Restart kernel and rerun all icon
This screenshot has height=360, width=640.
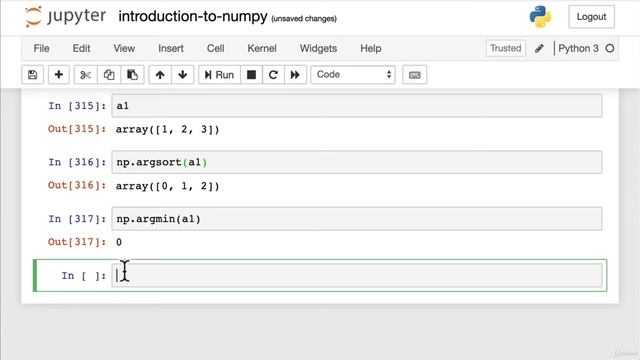pyautogui.click(x=295, y=75)
